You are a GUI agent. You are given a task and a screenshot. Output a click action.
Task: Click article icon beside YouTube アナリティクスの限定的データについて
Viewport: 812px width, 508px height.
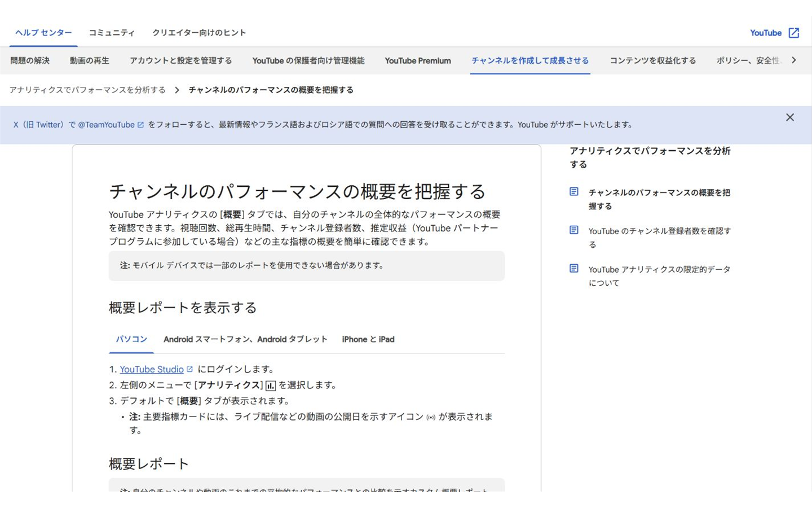pos(574,269)
